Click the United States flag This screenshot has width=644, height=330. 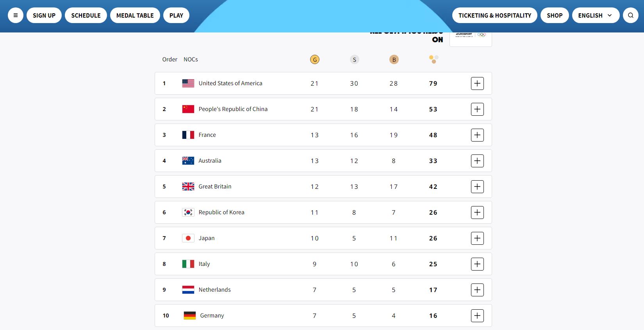pos(188,83)
